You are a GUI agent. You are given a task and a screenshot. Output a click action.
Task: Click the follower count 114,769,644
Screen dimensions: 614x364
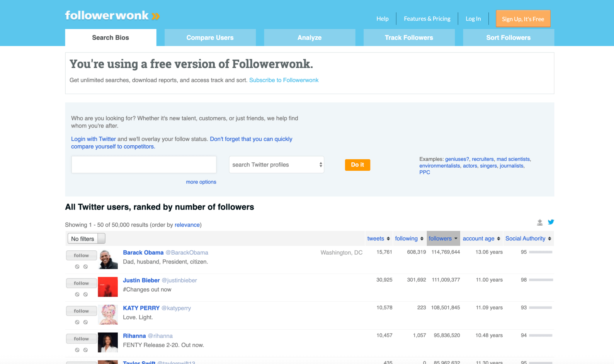pos(446,252)
